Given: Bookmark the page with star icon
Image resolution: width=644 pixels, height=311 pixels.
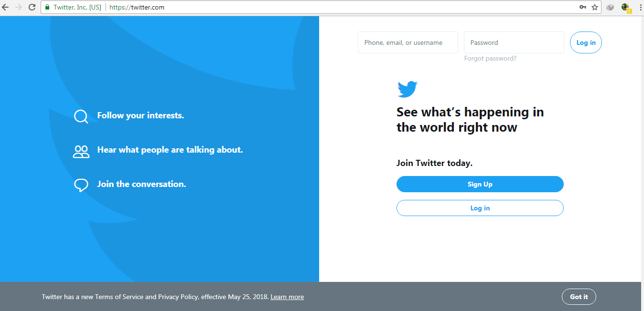Looking at the screenshot, I should click(x=595, y=7).
